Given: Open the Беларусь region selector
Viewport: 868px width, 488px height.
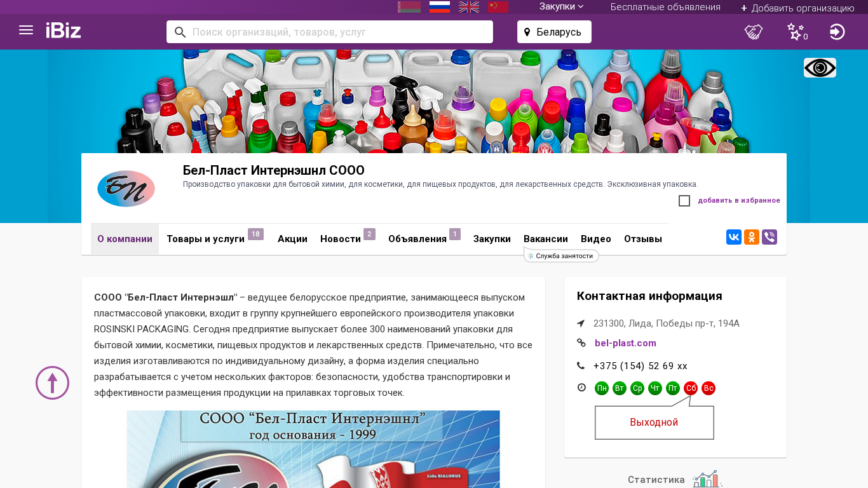Looking at the screenshot, I should point(554,32).
